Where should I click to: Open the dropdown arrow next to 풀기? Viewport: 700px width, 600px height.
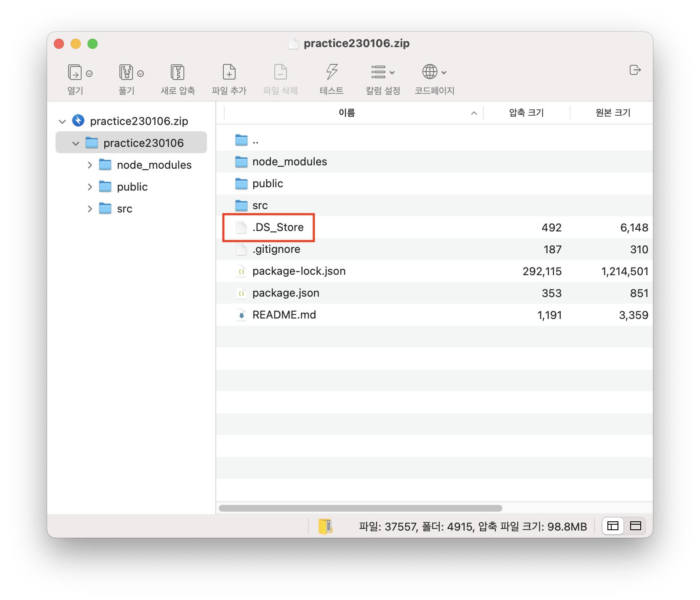click(x=141, y=74)
